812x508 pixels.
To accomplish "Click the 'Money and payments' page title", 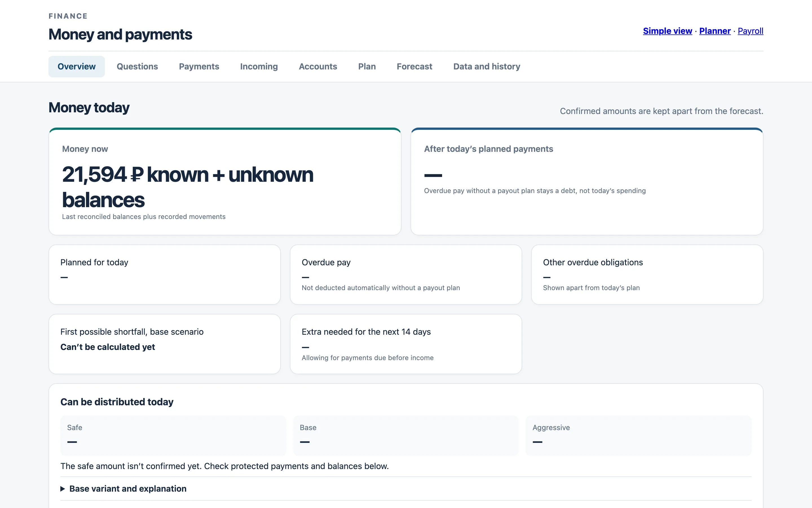I will click(120, 34).
